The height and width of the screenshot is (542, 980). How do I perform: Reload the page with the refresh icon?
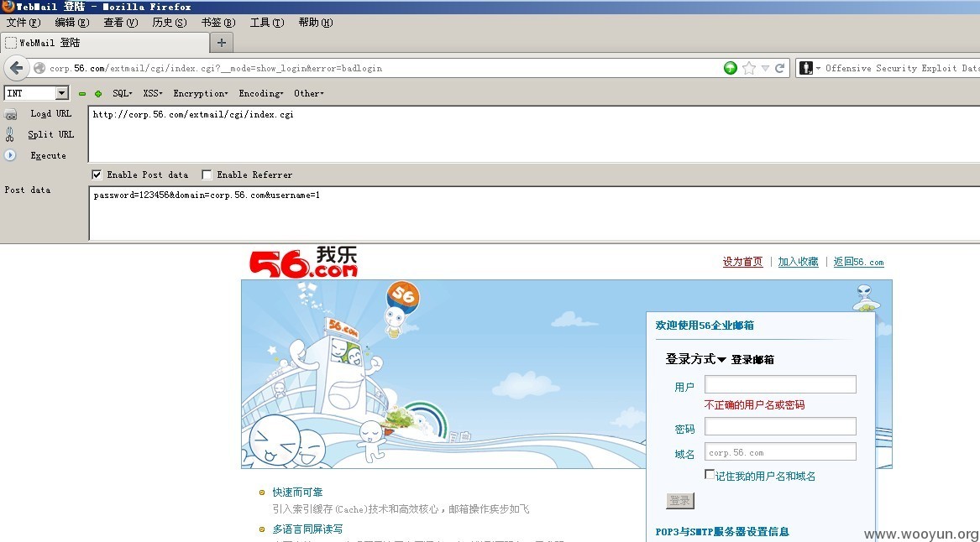click(x=779, y=68)
